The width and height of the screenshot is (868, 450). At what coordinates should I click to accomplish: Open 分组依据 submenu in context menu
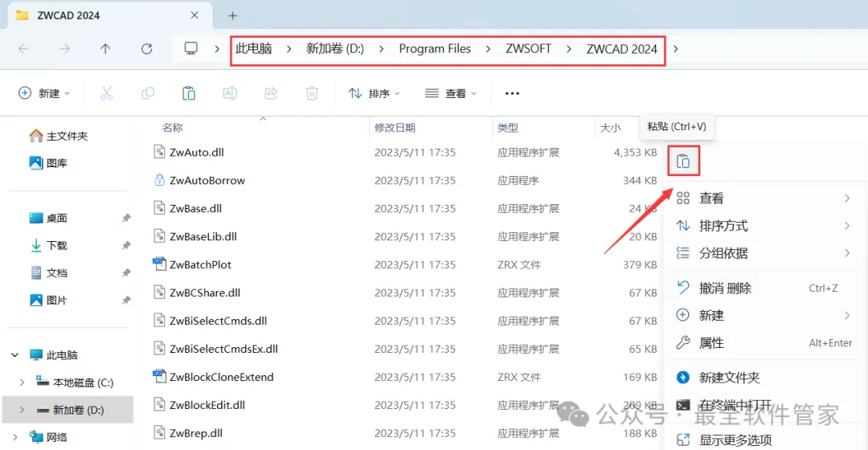[x=764, y=253]
